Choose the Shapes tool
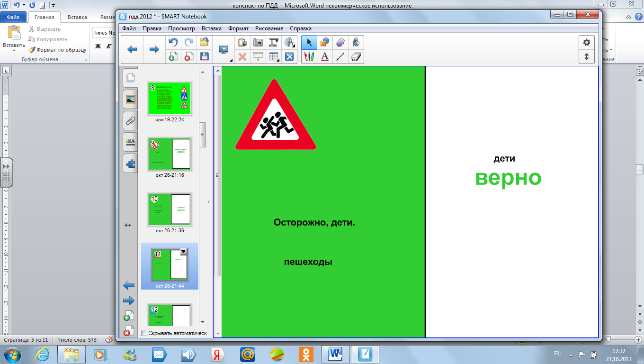Image resolution: width=644 pixels, height=364 pixels. (325, 42)
